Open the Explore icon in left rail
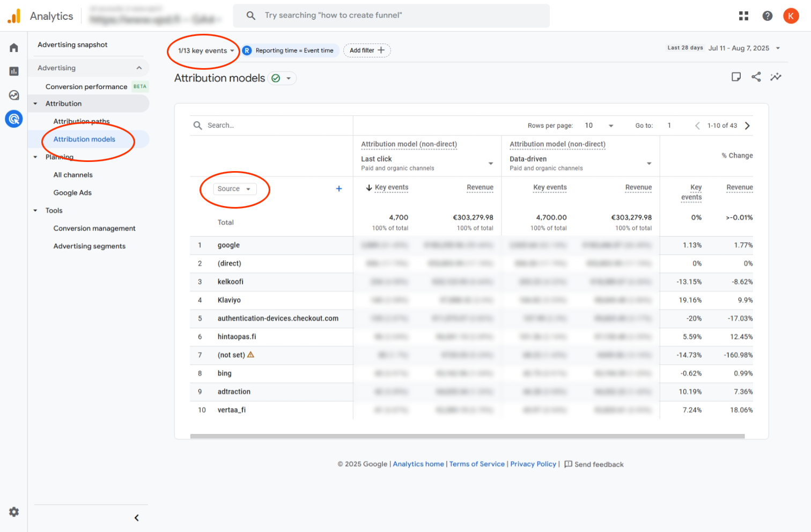Viewport: 811px width, 532px height. tap(14, 95)
